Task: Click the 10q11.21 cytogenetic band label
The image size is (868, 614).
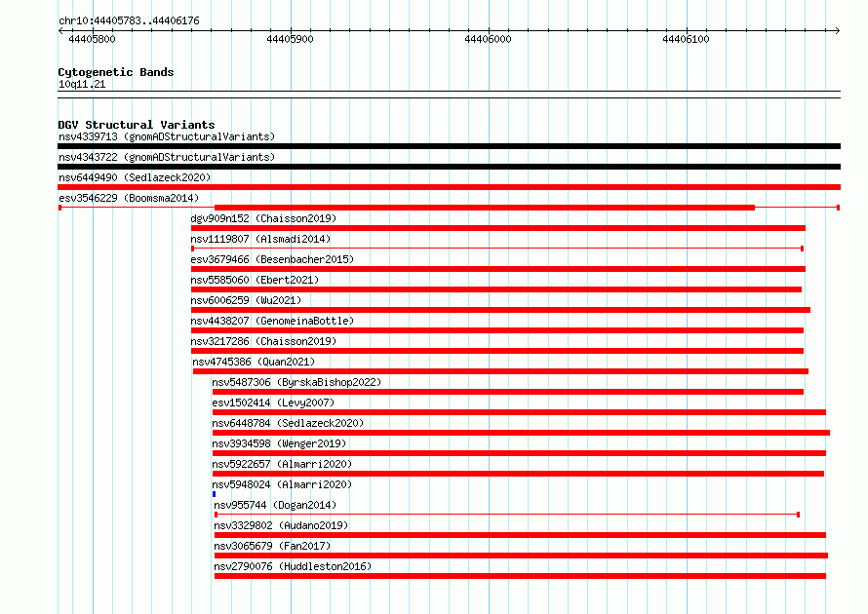Action: tap(82, 85)
